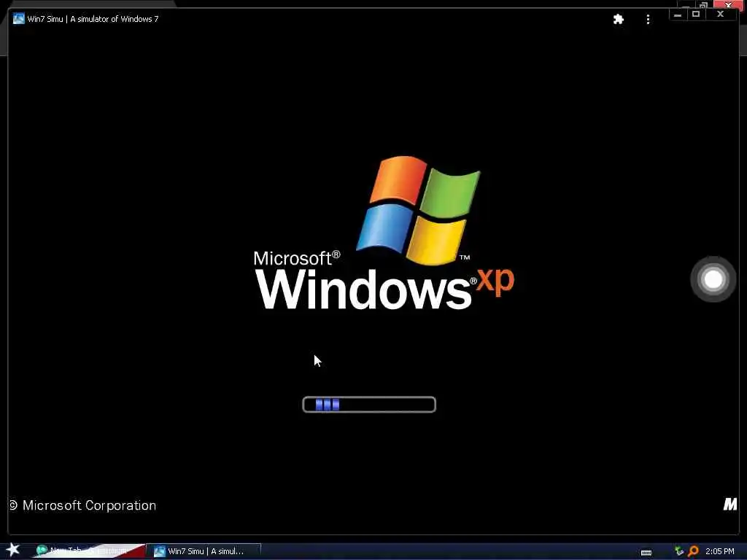The image size is (747, 560).
Task: Click the Win7 Simu title bar text
Action: (x=93, y=19)
